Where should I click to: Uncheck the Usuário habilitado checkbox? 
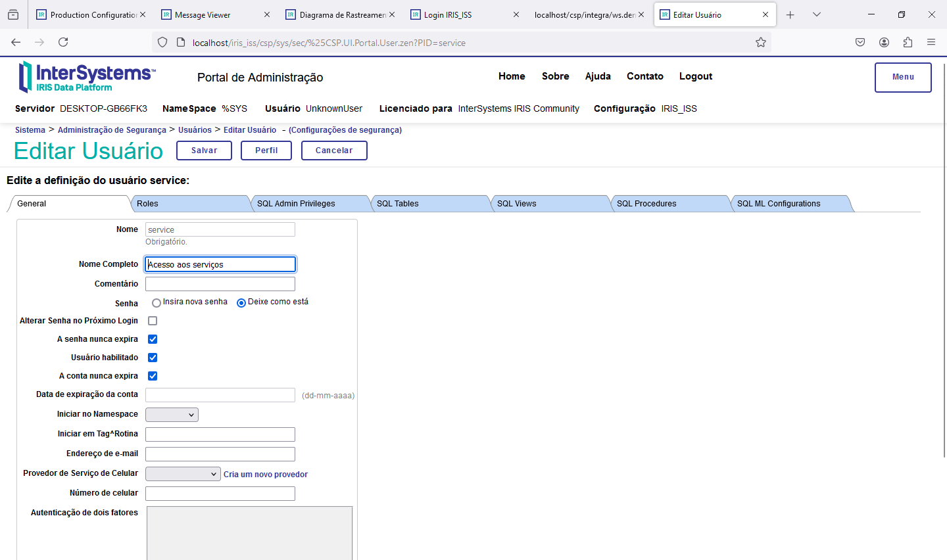coord(153,358)
